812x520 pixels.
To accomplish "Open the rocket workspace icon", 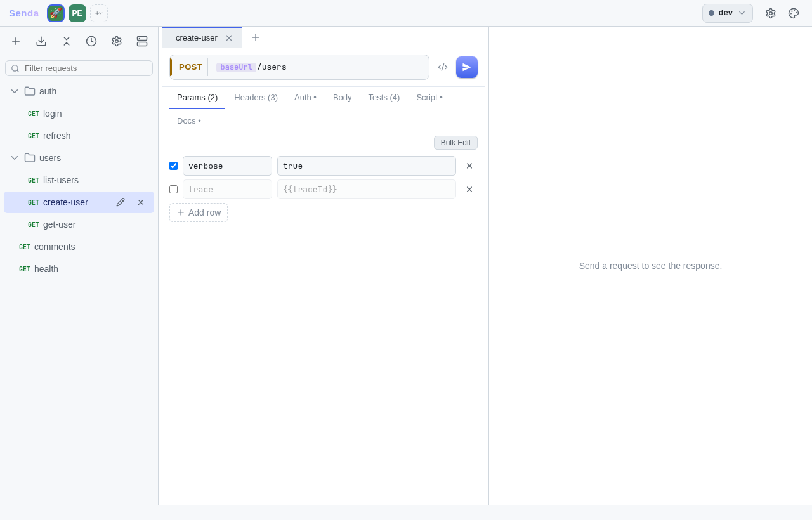I will (56, 13).
